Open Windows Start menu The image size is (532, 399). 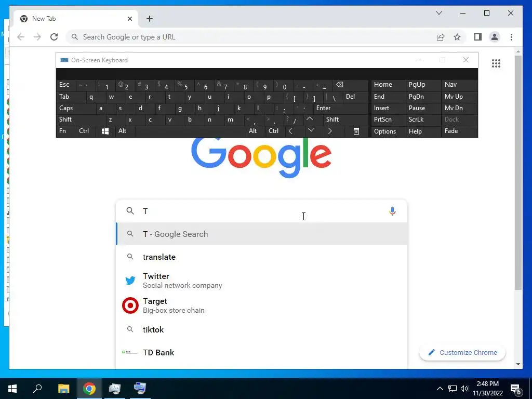click(x=12, y=389)
